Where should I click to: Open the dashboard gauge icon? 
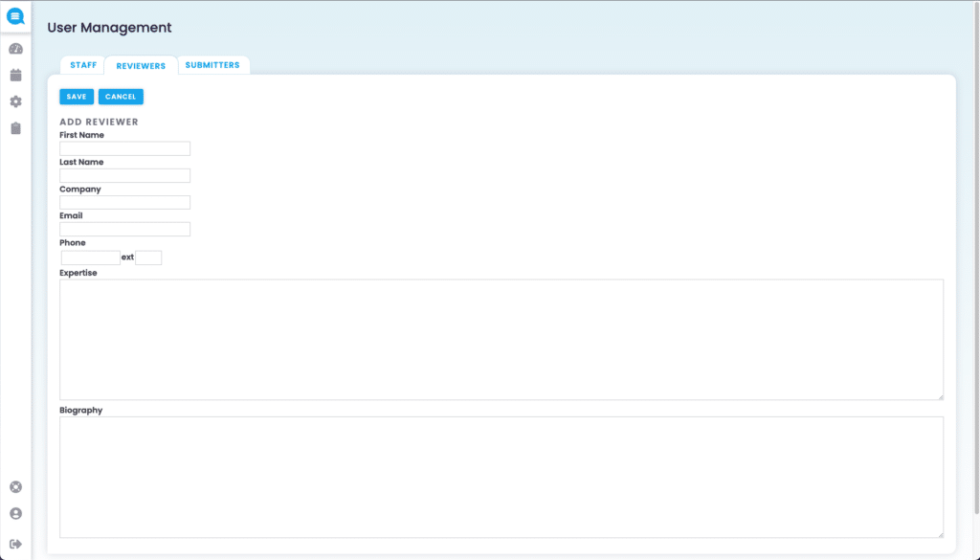15,49
